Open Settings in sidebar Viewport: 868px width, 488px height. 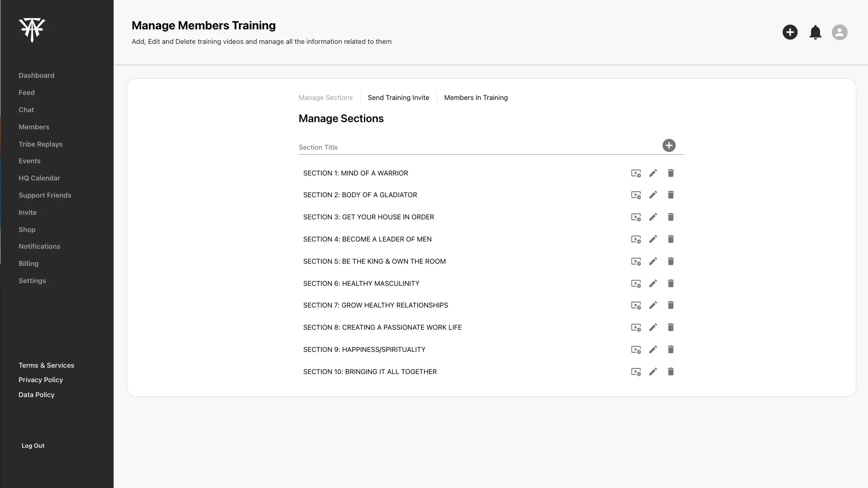coord(32,281)
